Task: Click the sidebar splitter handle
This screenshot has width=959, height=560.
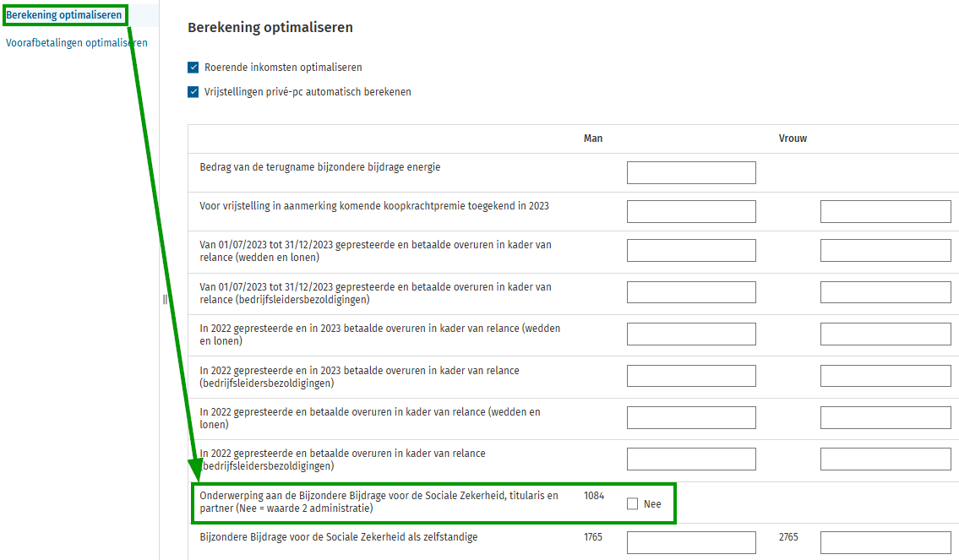Action: coord(165,300)
